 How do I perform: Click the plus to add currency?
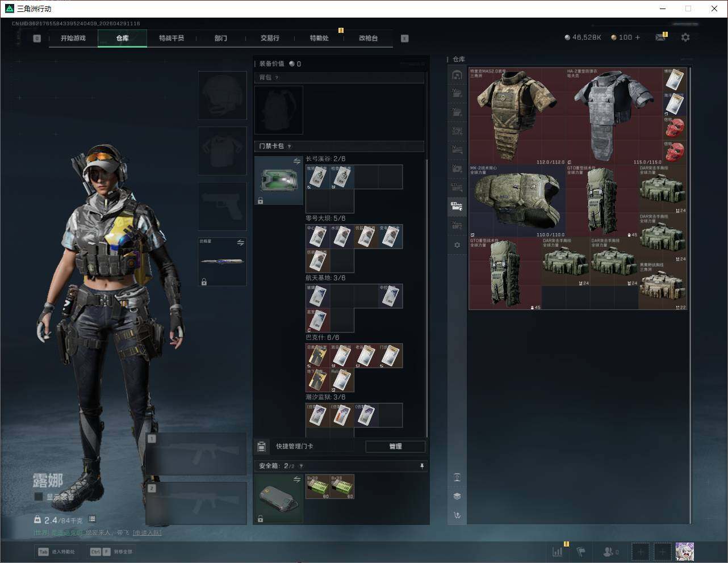[638, 37]
